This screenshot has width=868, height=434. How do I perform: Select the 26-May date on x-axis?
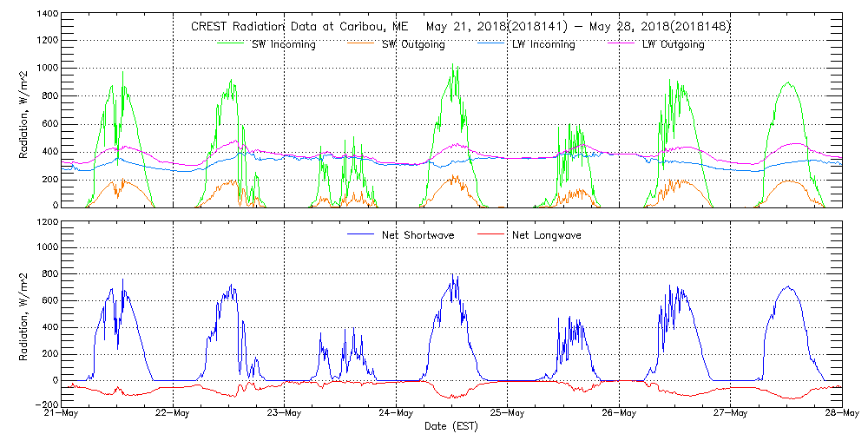click(619, 413)
